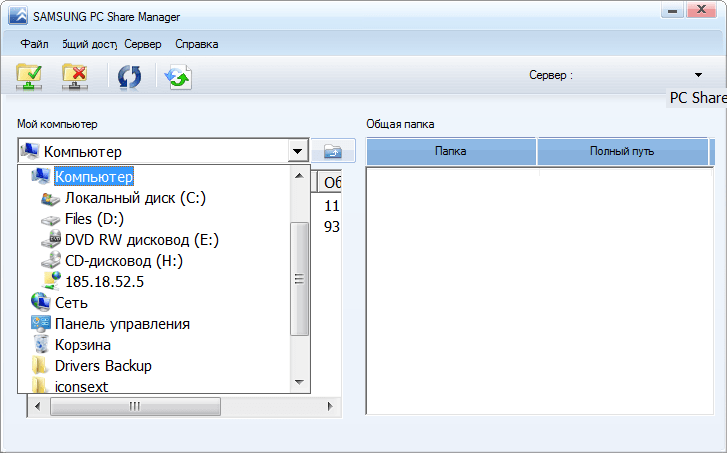This screenshot has height=453, width=727.
Task: Click the Папка column header
Action: pos(451,151)
